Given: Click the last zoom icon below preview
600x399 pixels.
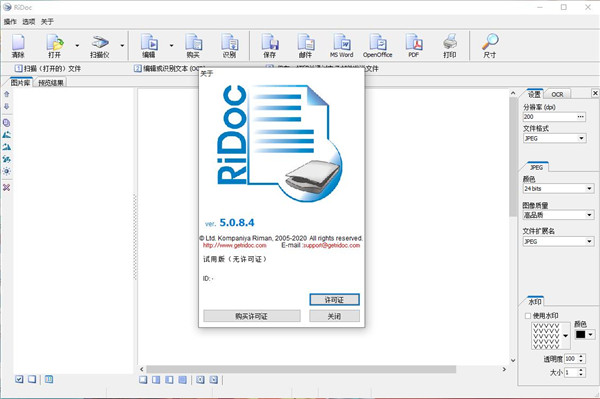Looking at the screenshot, I should point(214,379).
